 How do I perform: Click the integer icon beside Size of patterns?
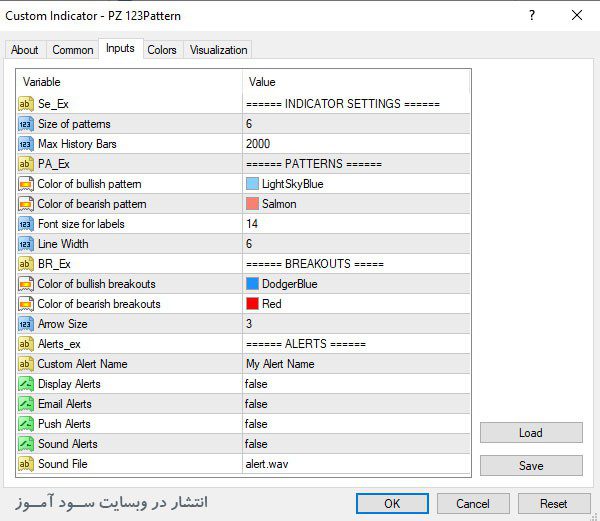coord(25,124)
